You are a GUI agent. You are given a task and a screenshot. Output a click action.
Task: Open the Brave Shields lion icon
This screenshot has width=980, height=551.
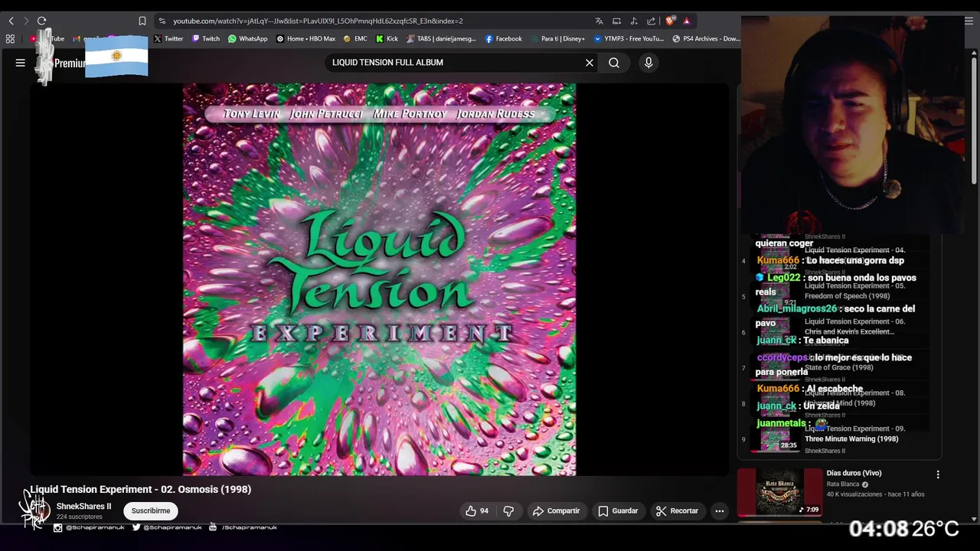pos(670,21)
